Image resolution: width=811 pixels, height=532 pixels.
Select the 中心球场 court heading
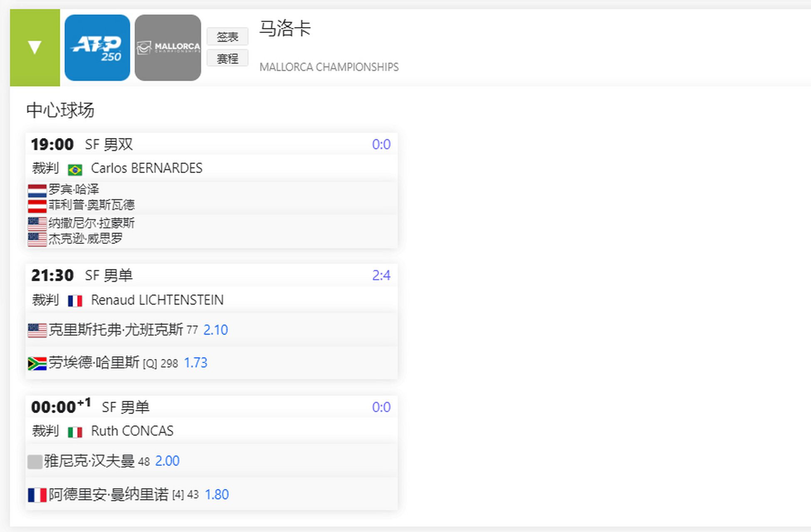tap(60, 110)
